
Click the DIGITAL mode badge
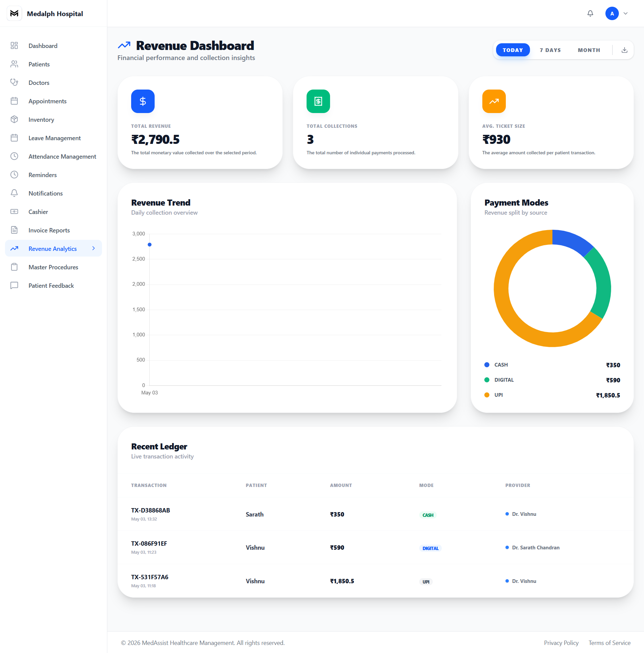(x=430, y=548)
